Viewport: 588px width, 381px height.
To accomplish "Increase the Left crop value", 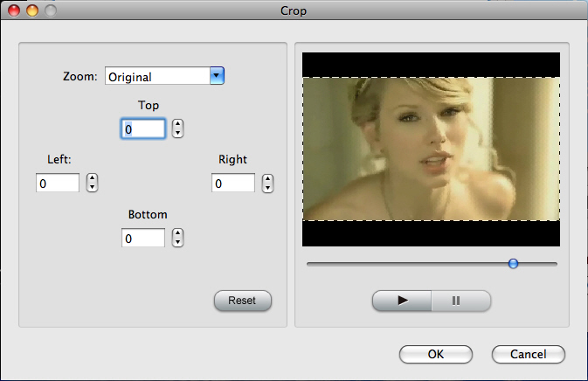I will (x=93, y=178).
